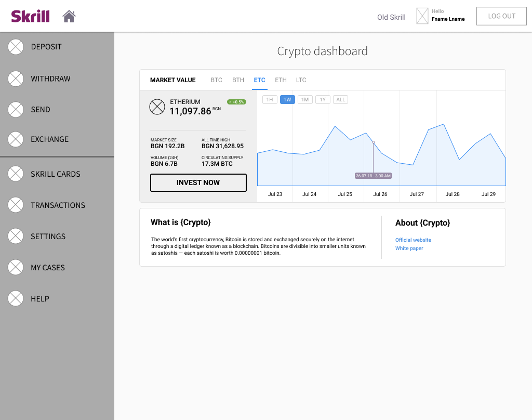The image size is (532, 420).
Task: Click the BGN 192.2B market size
Action: click(168, 146)
